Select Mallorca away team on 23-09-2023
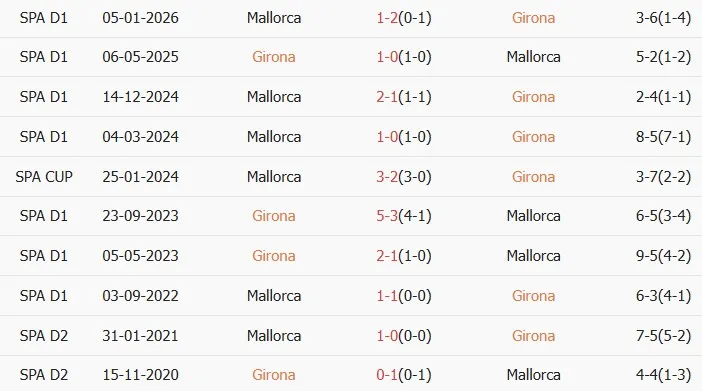The width and height of the screenshot is (702, 391). 533,216
